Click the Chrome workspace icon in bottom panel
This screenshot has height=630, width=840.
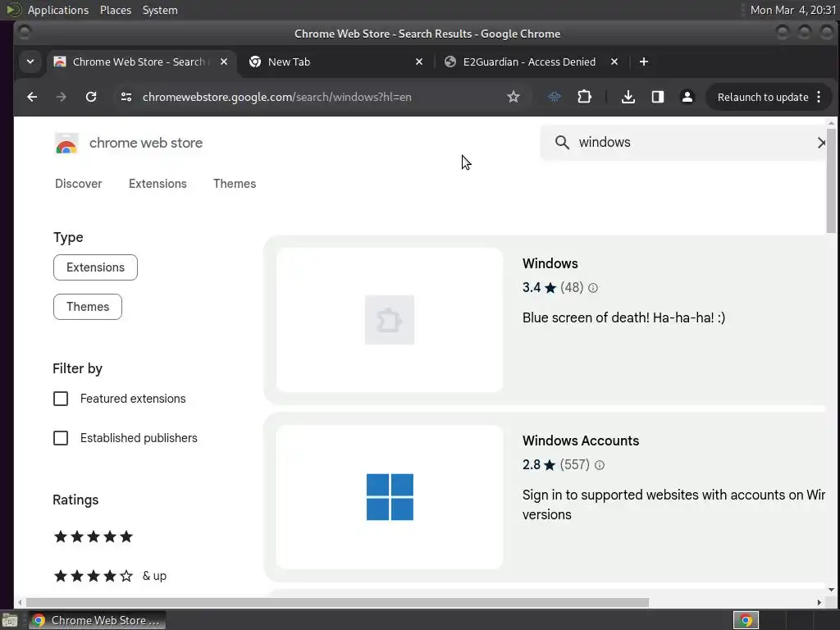point(746,620)
